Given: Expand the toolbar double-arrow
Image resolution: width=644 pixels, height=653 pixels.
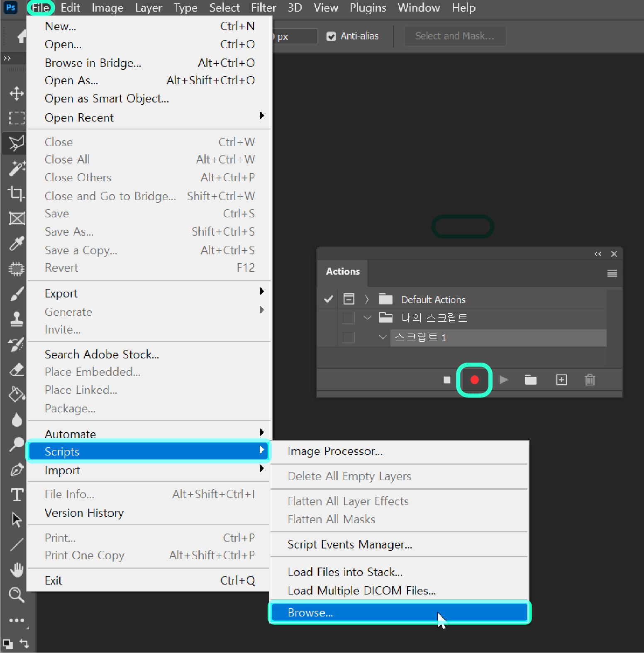Looking at the screenshot, I should [7, 58].
